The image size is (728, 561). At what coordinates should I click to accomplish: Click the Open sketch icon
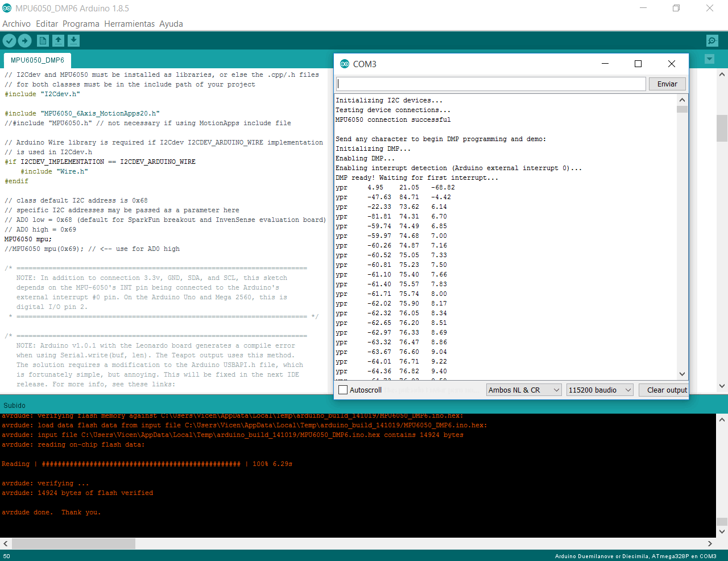tap(58, 40)
